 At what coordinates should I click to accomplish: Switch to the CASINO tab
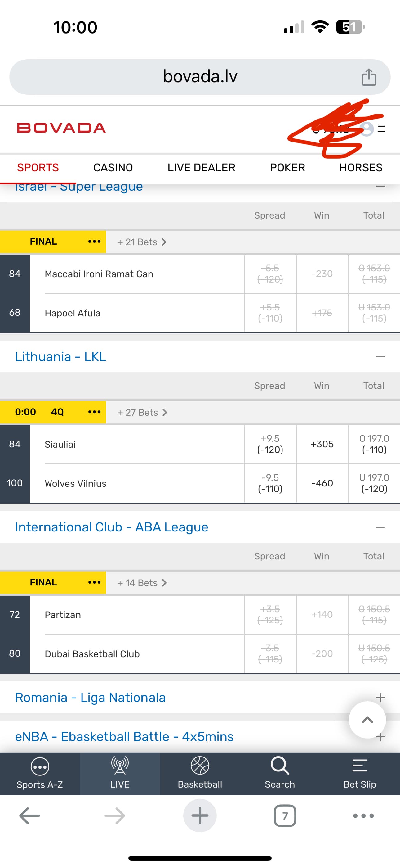coord(113,167)
